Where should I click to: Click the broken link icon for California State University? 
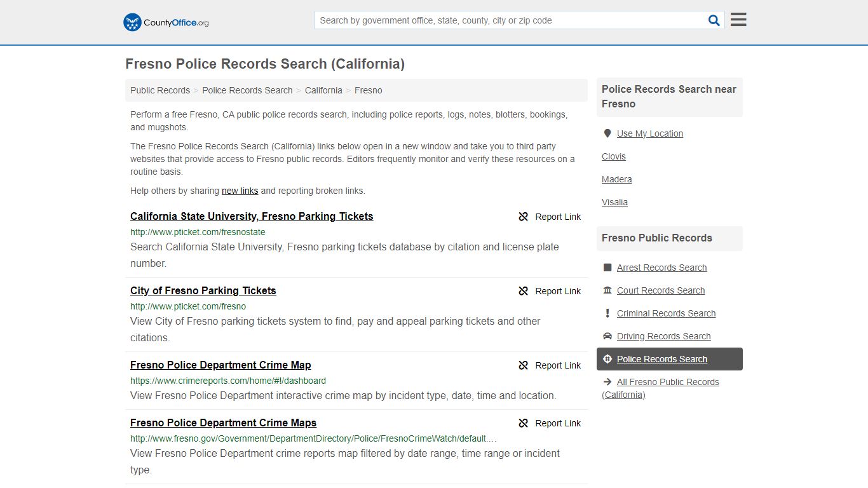pos(523,217)
